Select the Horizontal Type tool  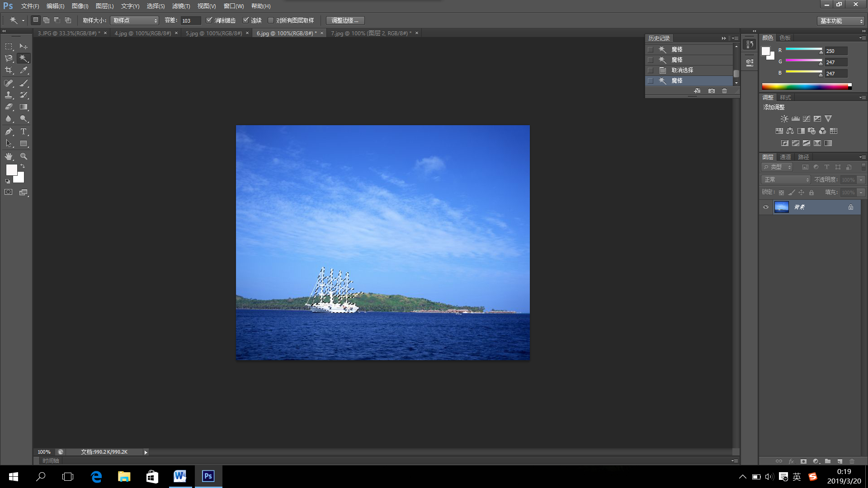click(24, 131)
